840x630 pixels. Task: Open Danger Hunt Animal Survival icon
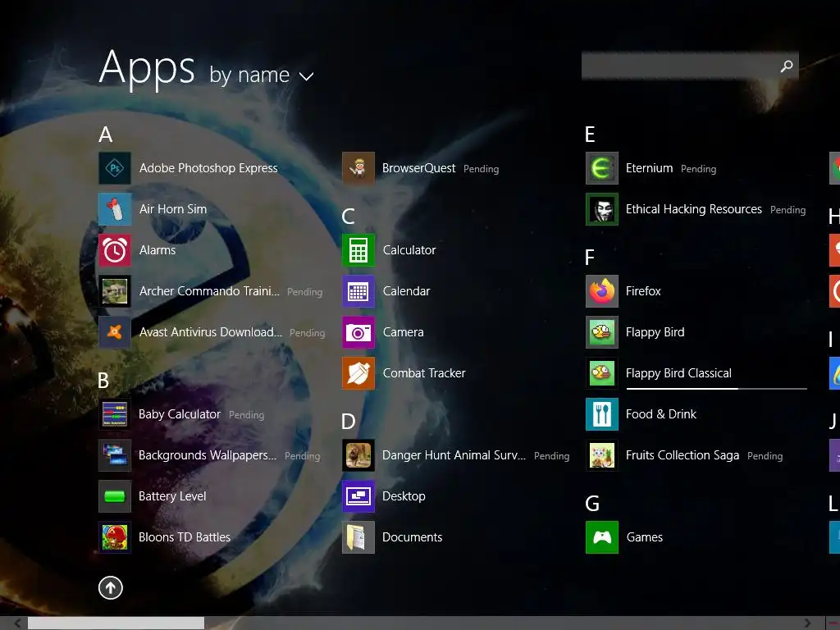(x=358, y=455)
